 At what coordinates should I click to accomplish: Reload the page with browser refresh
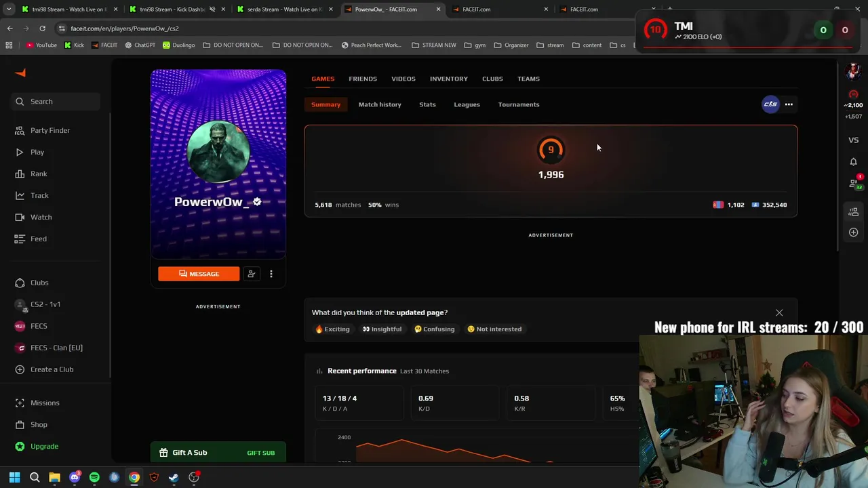pos(42,28)
